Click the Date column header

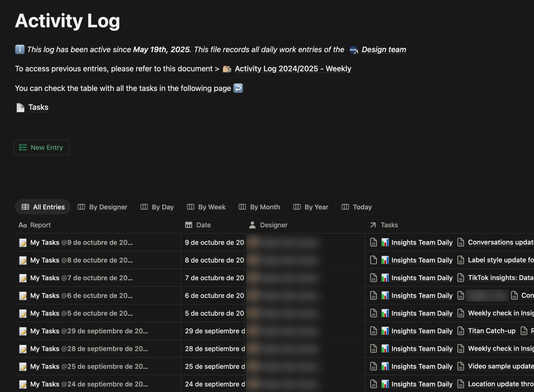coord(198,225)
